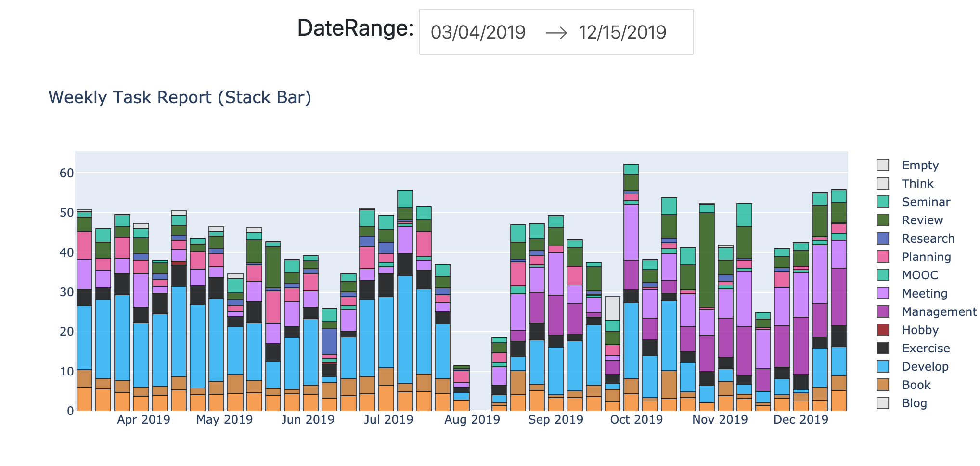
Task: Click the Book legend entry
Action: coord(916,385)
